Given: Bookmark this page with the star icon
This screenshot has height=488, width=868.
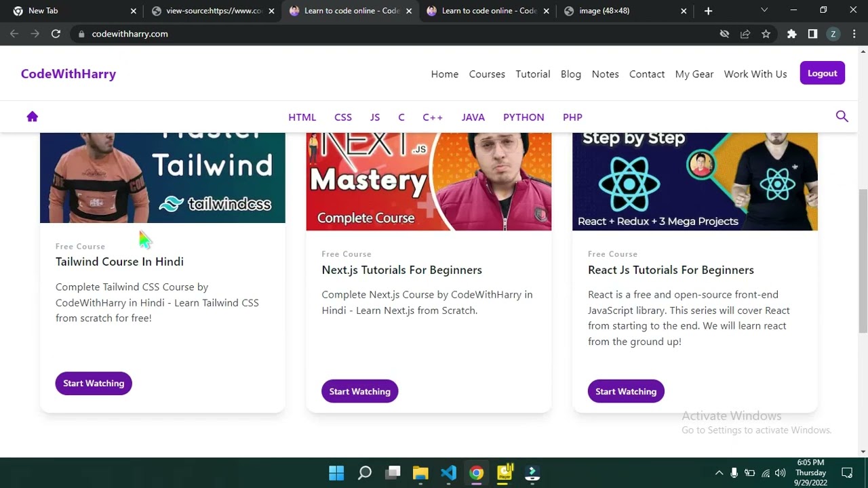Looking at the screenshot, I should [x=766, y=34].
